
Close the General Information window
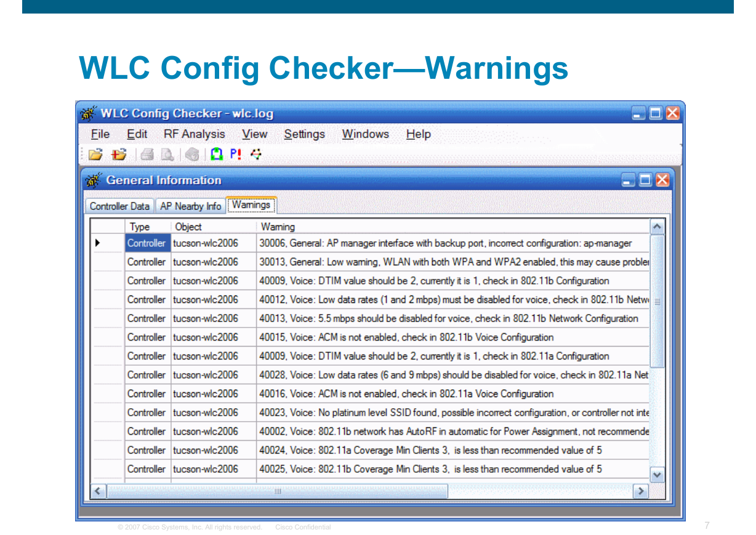click(x=662, y=180)
